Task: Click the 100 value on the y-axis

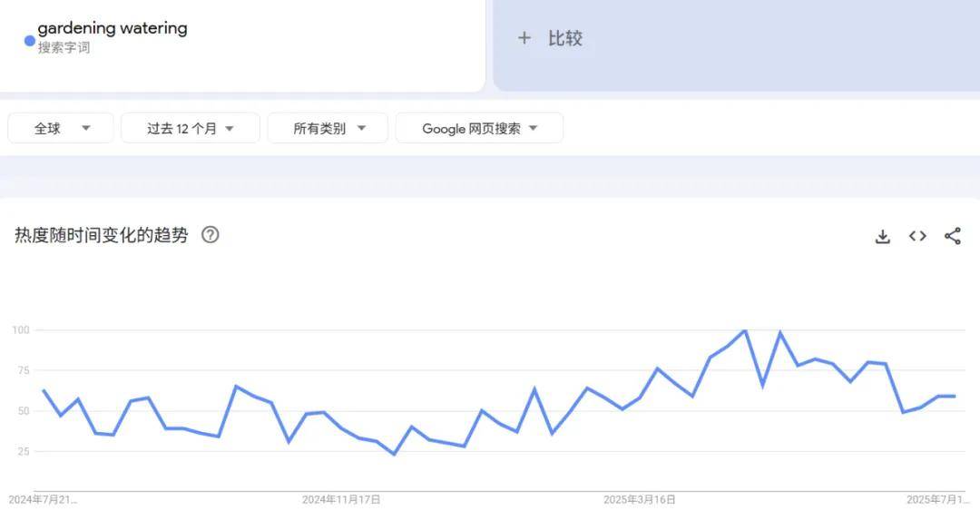Action: pos(21,329)
